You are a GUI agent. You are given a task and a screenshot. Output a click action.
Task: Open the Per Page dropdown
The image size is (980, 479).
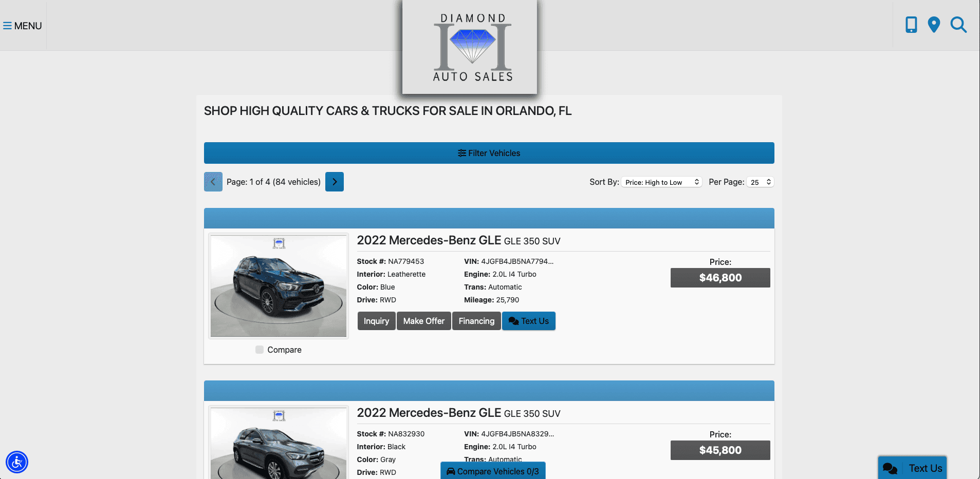[x=760, y=182]
